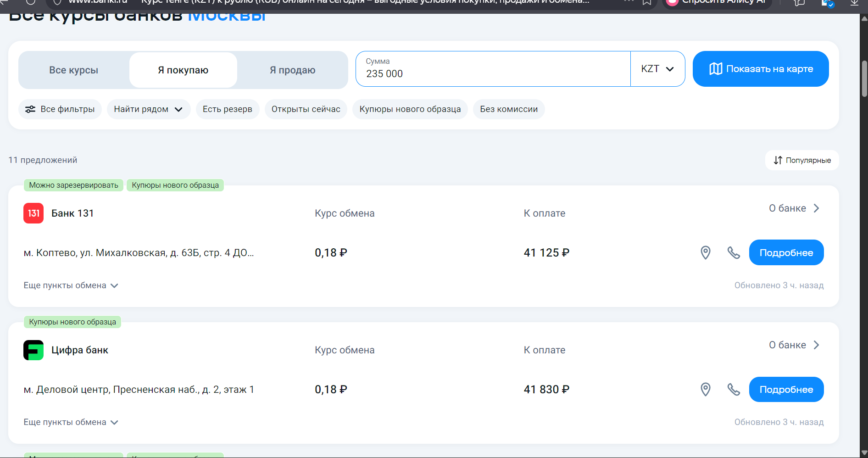868x458 pixels.
Task: Click the phone icon for Банк 131
Action: click(x=734, y=252)
